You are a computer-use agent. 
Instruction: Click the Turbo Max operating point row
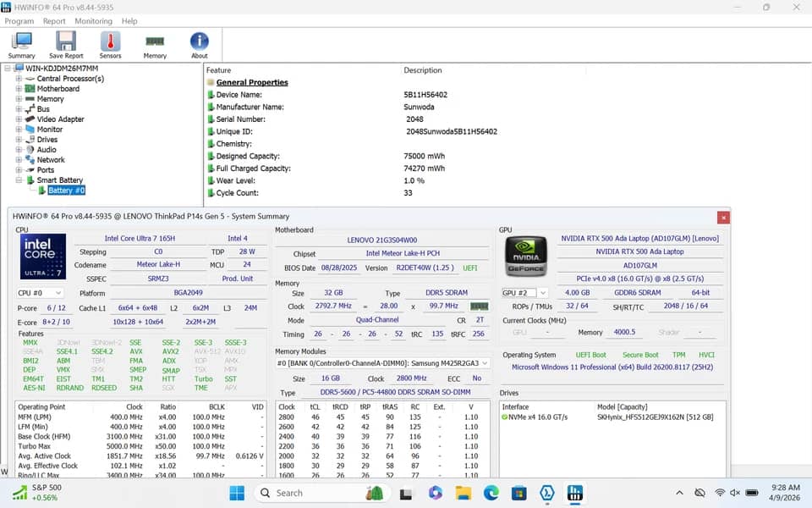[141, 446]
